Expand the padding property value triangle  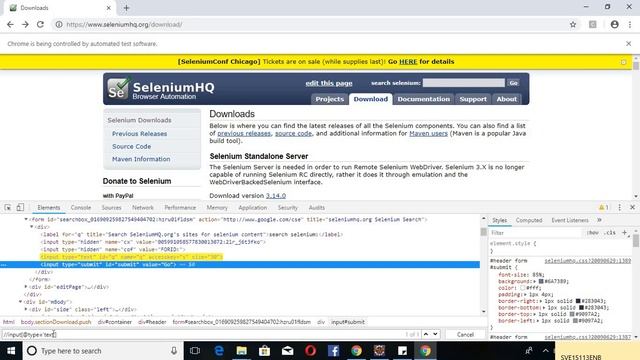(x=526, y=294)
